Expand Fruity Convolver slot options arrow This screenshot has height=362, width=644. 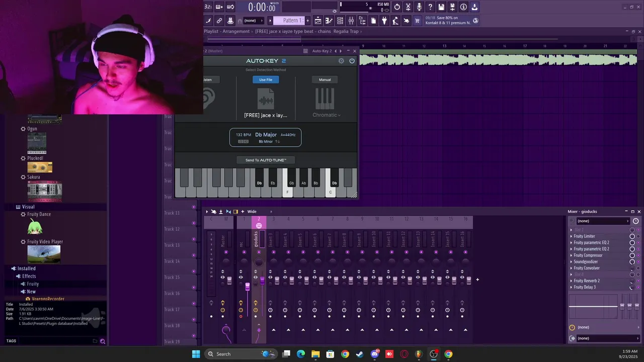(x=571, y=268)
